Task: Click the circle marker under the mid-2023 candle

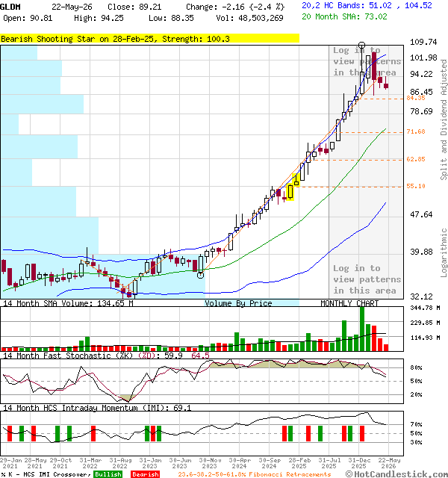Action: tap(200, 276)
